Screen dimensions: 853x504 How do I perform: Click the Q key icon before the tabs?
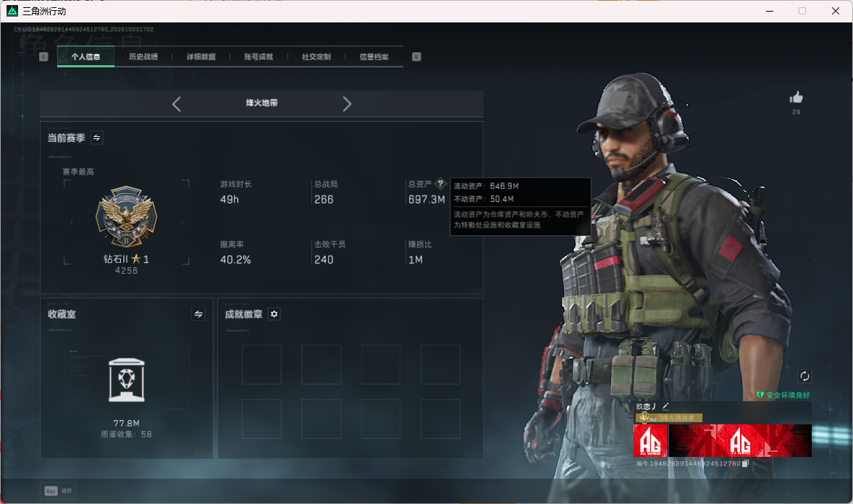tap(43, 56)
